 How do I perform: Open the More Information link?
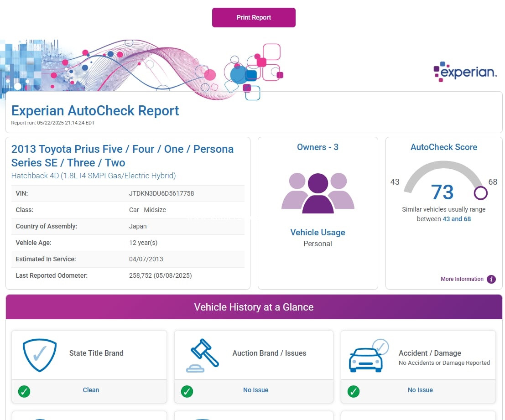pyautogui.click(x=462, y=279)
